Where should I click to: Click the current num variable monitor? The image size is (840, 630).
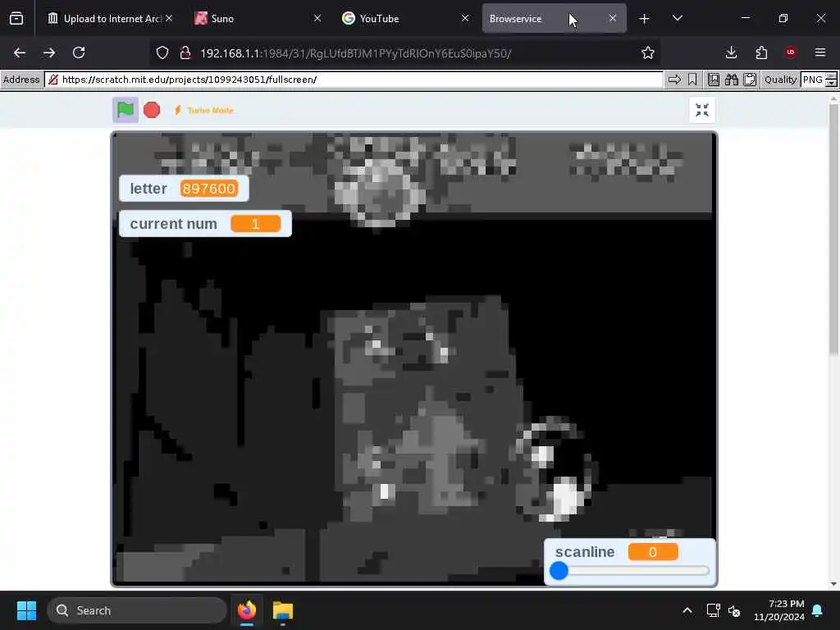(x=205, y=223)
